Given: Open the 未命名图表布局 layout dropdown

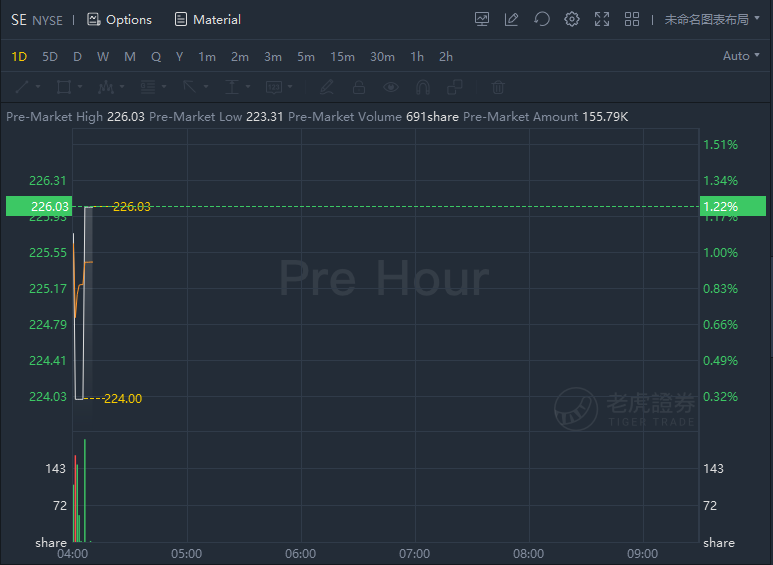Looking at the screenshot, I should 712,20.
